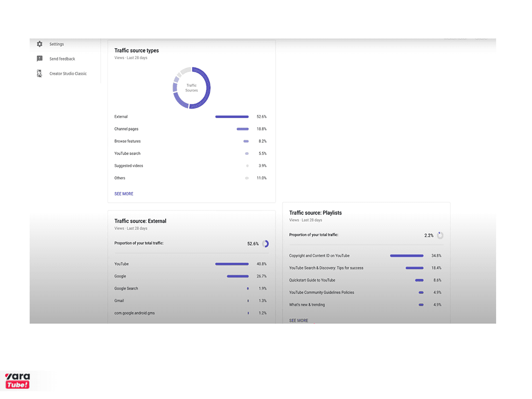Select the Suggested videos traffic row
Screen dimensions: 532x399
coord(191,166)
